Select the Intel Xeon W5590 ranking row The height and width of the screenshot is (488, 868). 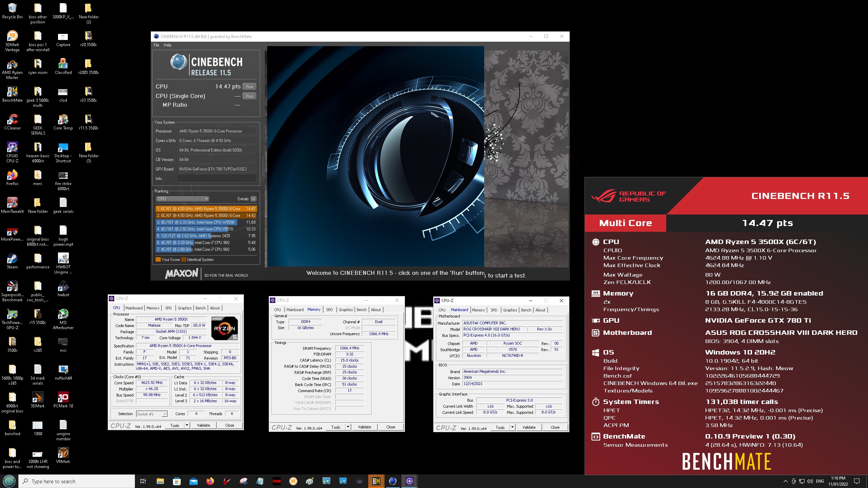pos(206,222)
